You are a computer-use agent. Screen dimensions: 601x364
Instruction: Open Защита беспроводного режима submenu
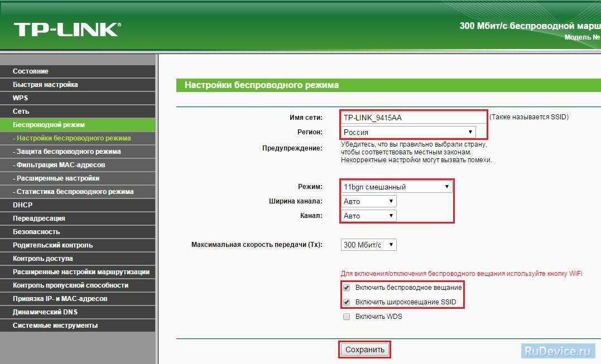click(68, 152)
